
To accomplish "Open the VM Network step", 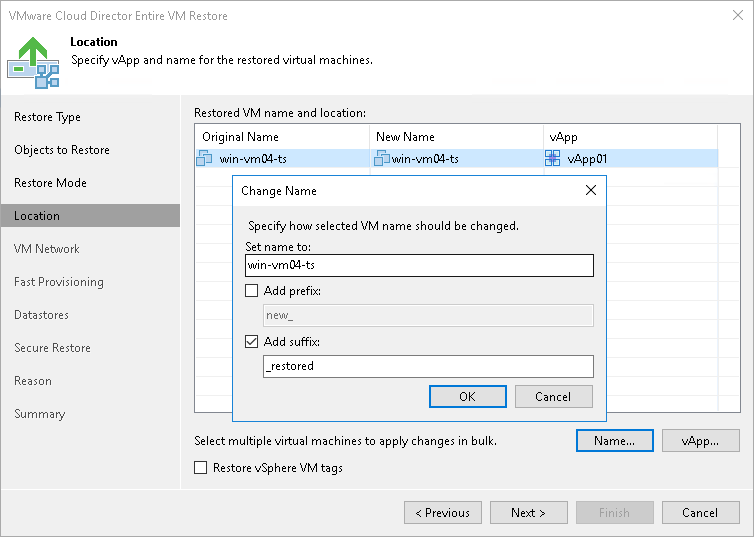I will [47, 249].
